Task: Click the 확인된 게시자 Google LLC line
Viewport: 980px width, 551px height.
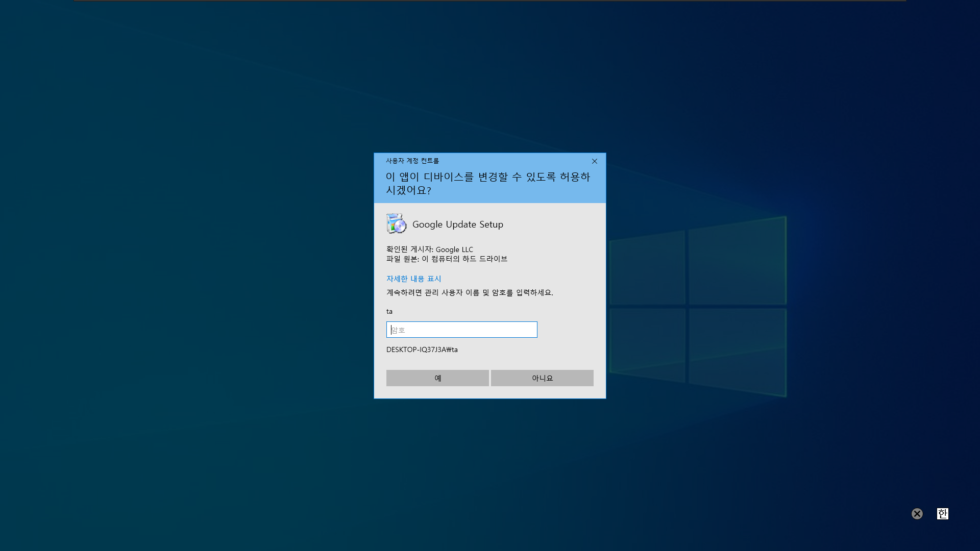Action: [429, 249]
